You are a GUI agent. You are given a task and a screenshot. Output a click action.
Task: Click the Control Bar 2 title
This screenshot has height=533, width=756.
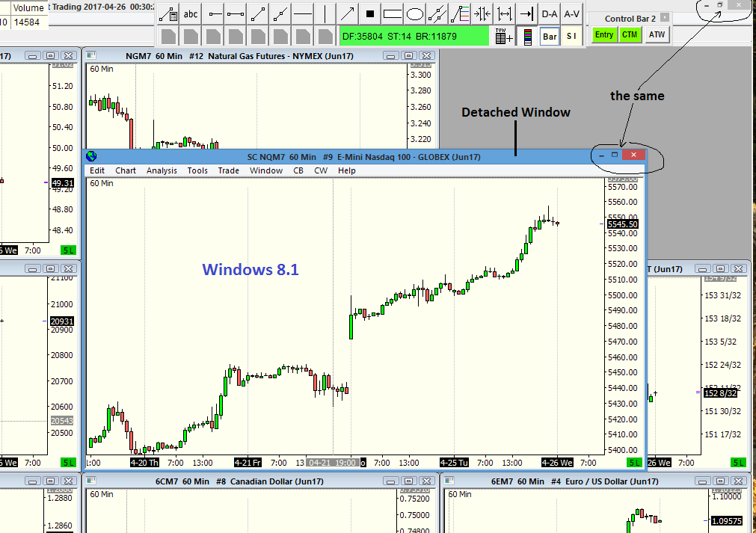pyautogui.click(x=630, y=19)
